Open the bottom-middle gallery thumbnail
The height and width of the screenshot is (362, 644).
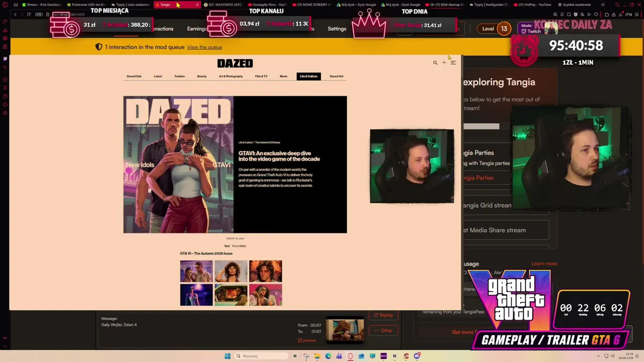point(231,295)
